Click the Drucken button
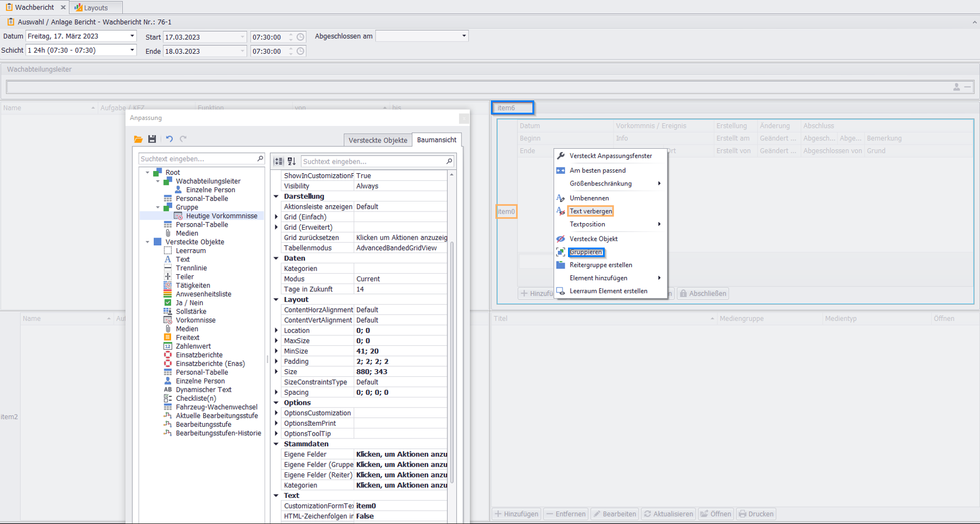The width and height of the screenshot is (980, 524). [755, 514]
